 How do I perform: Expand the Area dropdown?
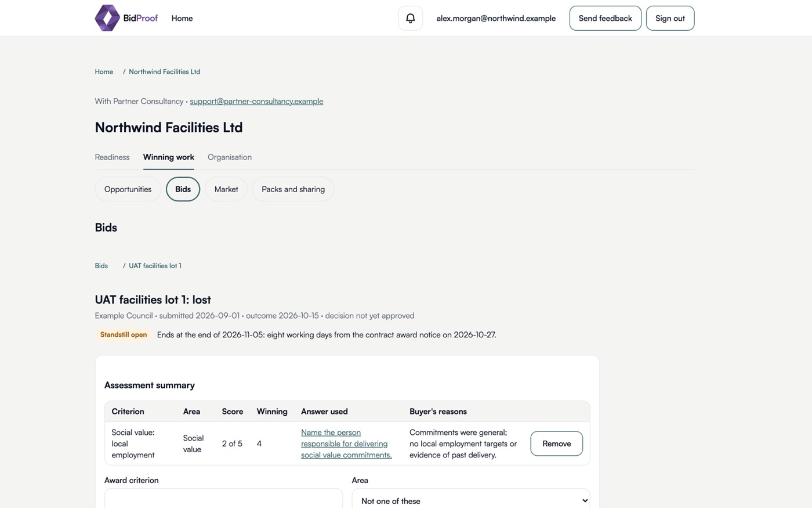click(471, 500)
